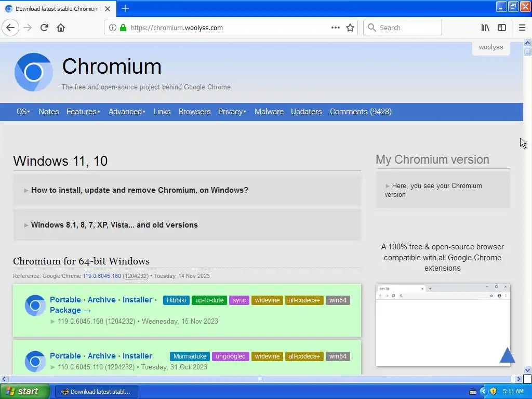Viewport: 532px width, 399px height.
Task: Select the Firefox taskbar button
Action: click(x=96, y=392)
